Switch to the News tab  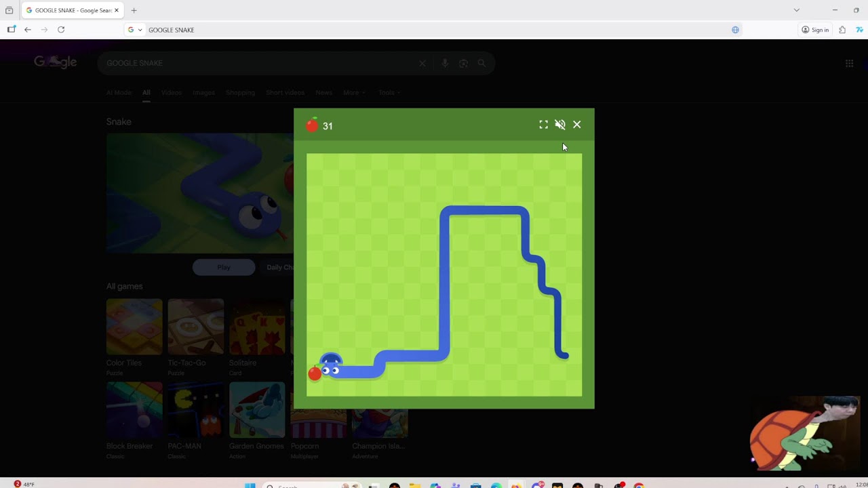323,92
